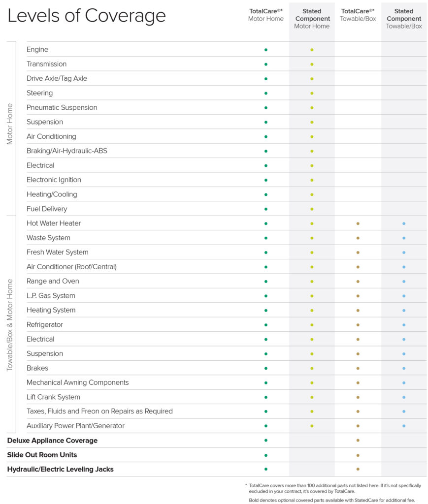The width and height of the screenshot is (428, 504).
Task: Click the Transmission dot under Stated Component Motor Home
Action: pos(312,64)
